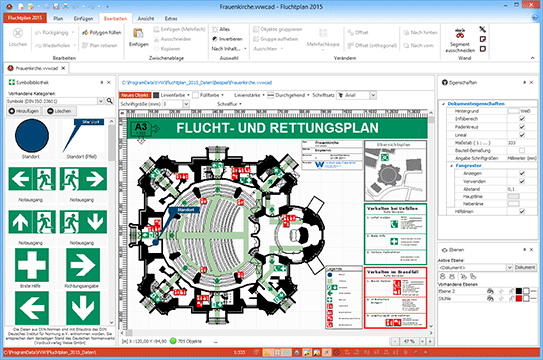Click the application orb icon top left
The height and width of the screenshot is (360, 543).
[9, 6]
